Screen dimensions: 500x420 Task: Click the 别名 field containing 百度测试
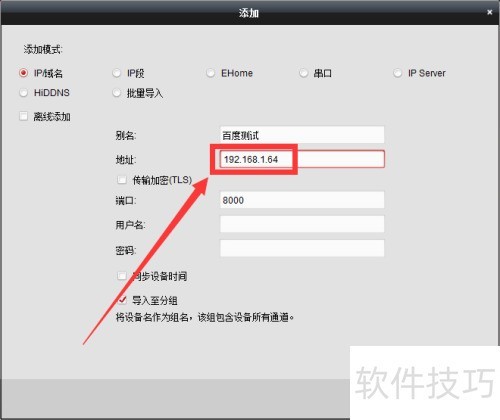click(x=302, y=135)
